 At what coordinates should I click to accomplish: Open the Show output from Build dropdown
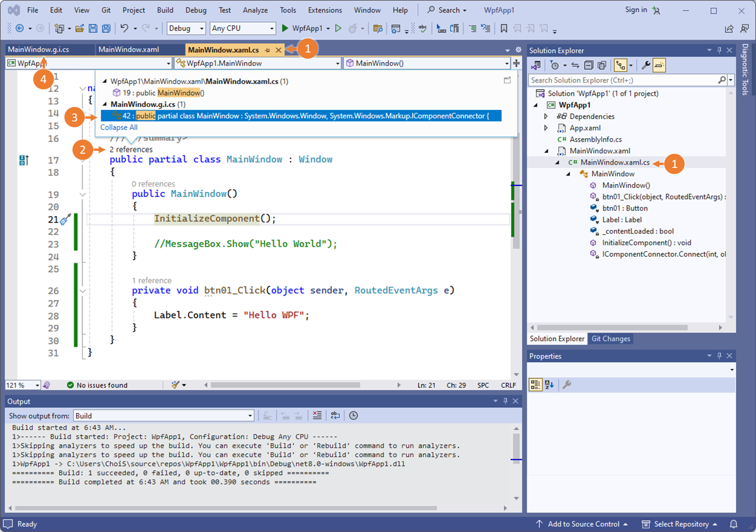pos(164,416)
